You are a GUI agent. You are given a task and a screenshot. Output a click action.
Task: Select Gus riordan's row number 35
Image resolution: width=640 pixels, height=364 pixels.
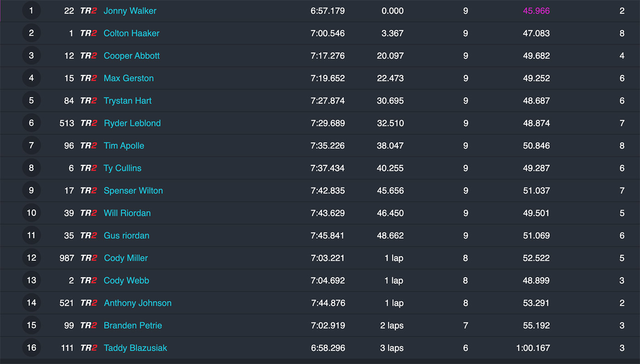coord(69,236)
